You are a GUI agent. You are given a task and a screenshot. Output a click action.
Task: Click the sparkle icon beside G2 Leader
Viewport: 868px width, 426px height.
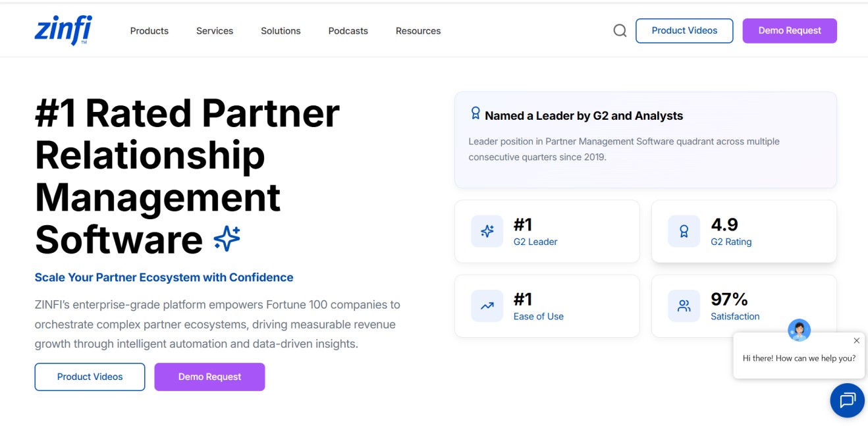pos(487,231)
